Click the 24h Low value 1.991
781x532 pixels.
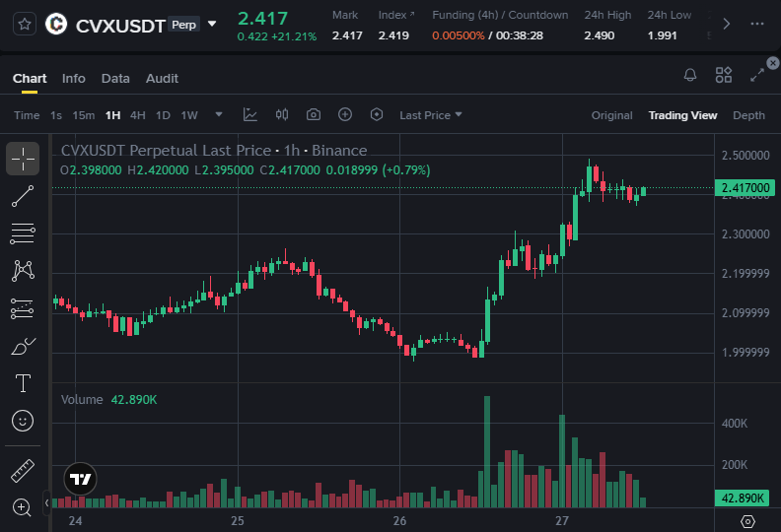tap(663, 35)
